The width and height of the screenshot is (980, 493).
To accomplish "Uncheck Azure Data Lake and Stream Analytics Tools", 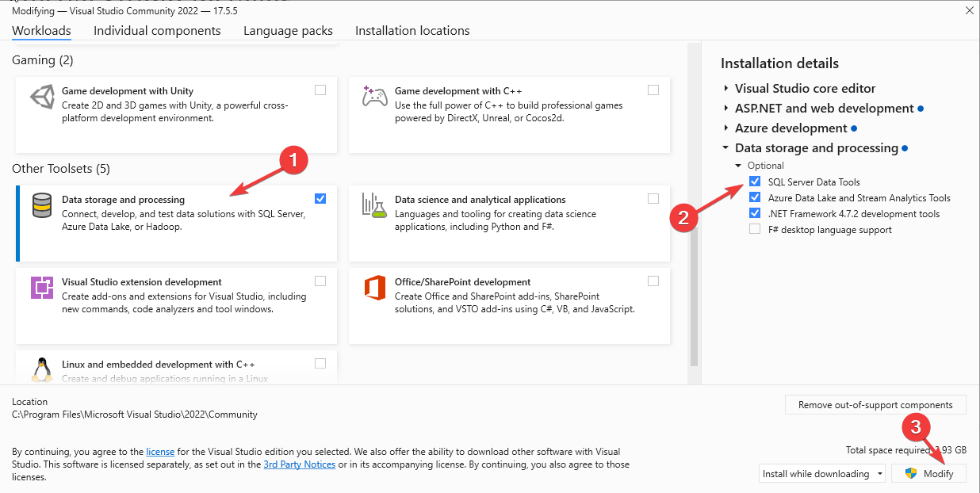I will tap(755, 197).
